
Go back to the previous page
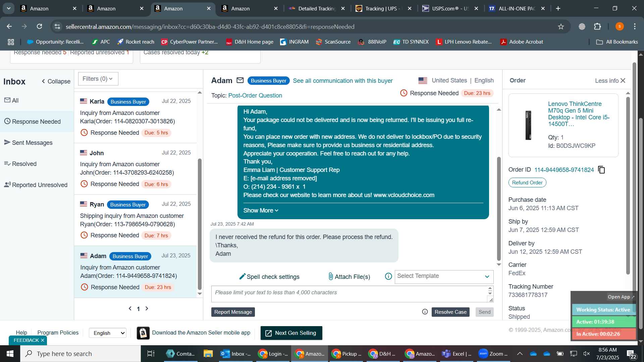pos(9,26)
